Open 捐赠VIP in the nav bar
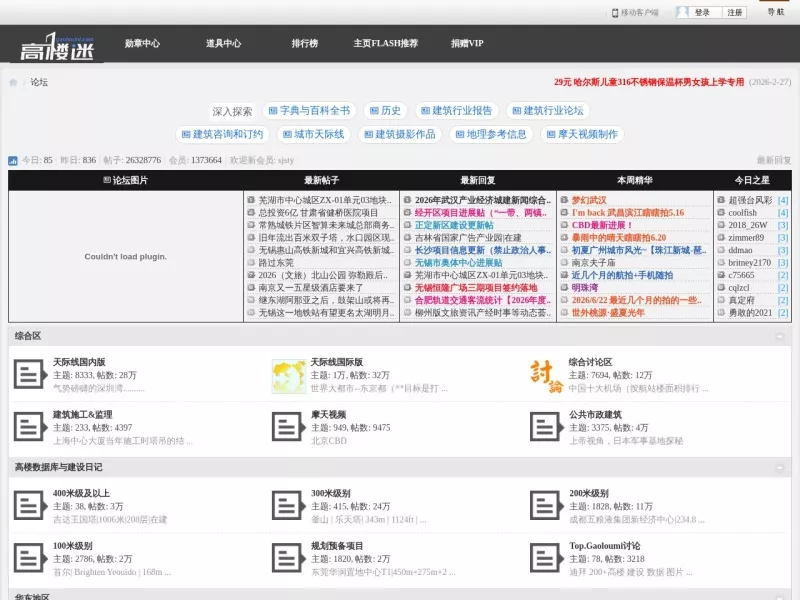 [x=467, y=43]
